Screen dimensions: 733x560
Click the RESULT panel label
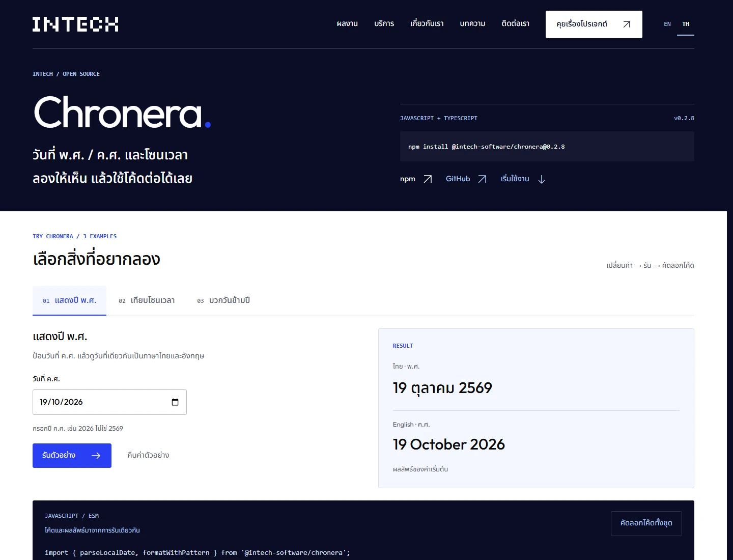click(x=403, y=346)
